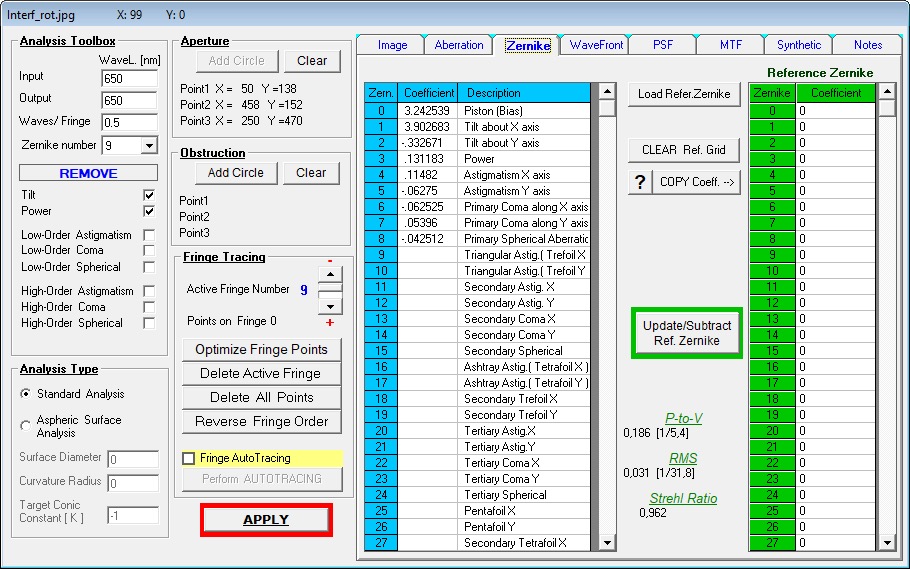Open the Notes tab

coord(868,45)
